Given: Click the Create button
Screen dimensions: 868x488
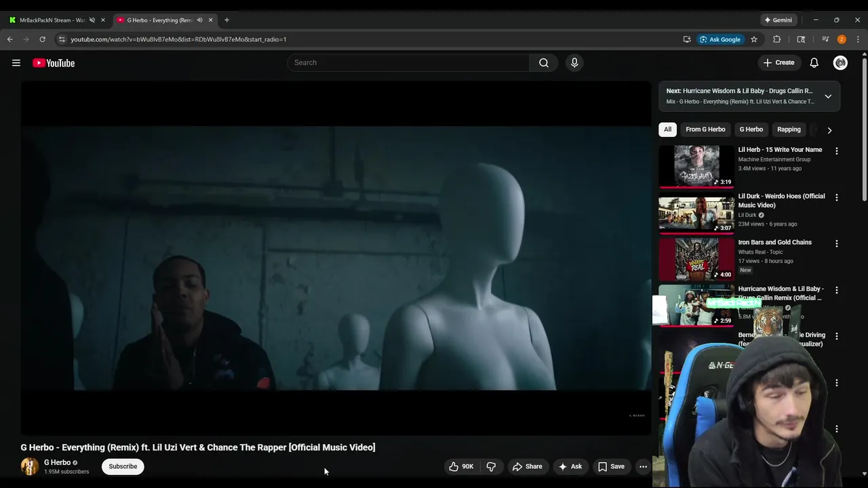Looking at the screenshot, I should click(x=778, y=62).
